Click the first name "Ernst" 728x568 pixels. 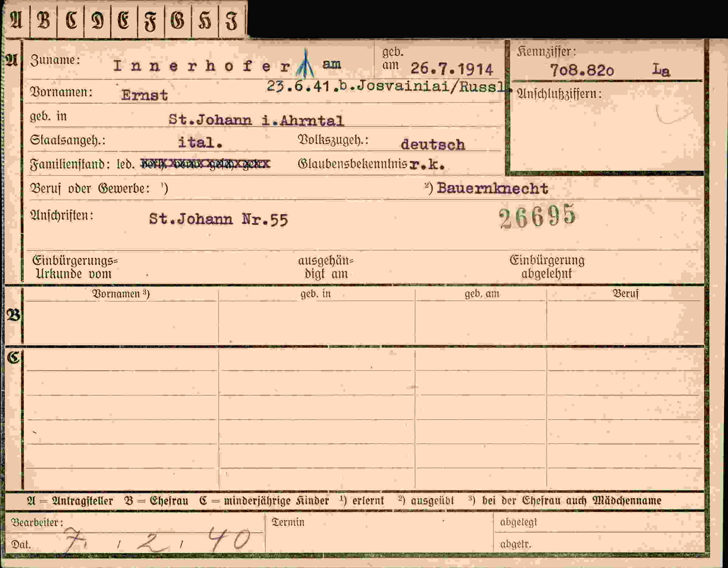(144, 95)
